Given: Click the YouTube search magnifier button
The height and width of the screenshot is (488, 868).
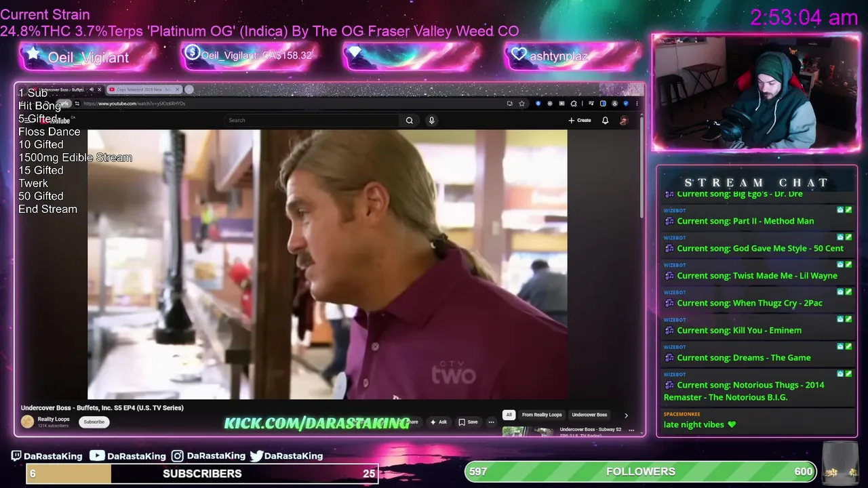Looking at the screenshot, I should click(x=409, y=120).
